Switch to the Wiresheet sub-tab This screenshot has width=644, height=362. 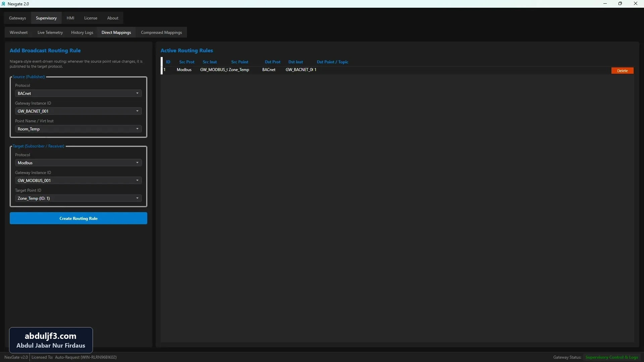[x=19, y=33]
